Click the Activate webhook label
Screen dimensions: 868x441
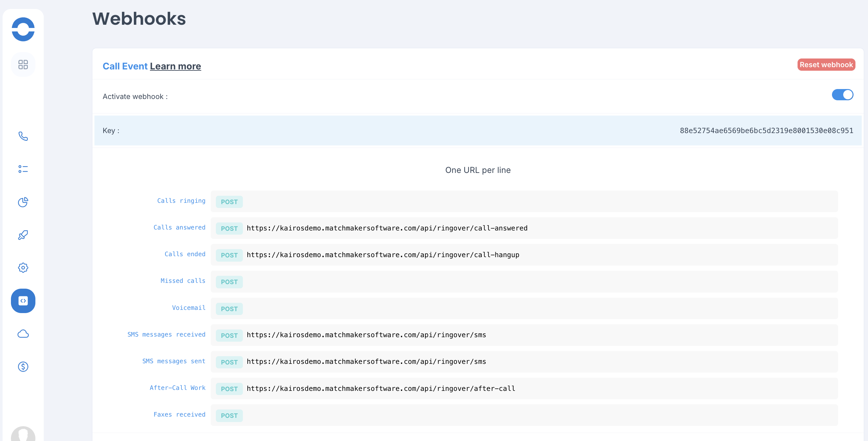tap(135, 97)
